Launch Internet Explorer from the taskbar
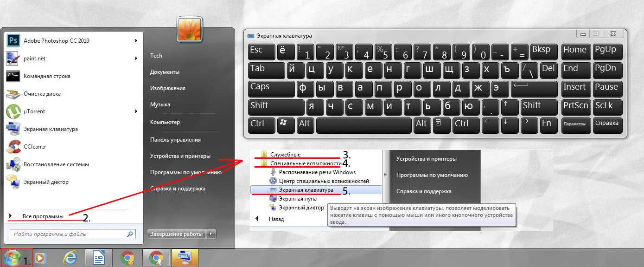Screen dimensions: 644x267 pyautogui.click(x=70, y=258)
